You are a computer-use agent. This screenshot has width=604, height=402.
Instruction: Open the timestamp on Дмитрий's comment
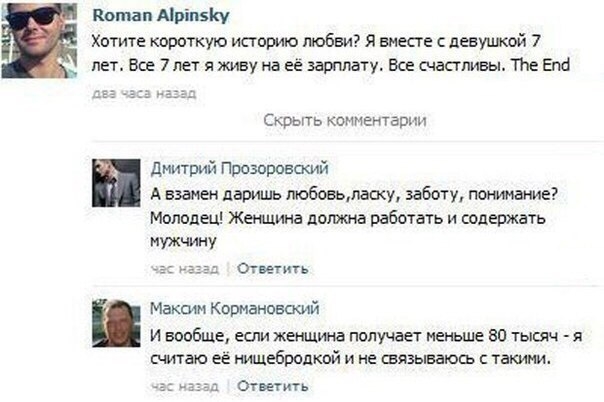pos(184,268)
